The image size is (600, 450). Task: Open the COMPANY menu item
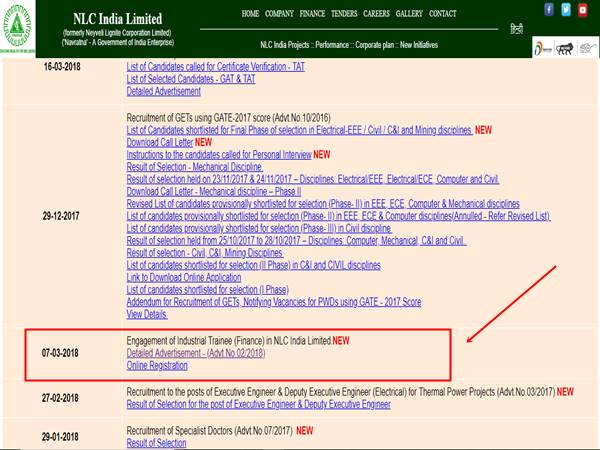click(279, 14)
